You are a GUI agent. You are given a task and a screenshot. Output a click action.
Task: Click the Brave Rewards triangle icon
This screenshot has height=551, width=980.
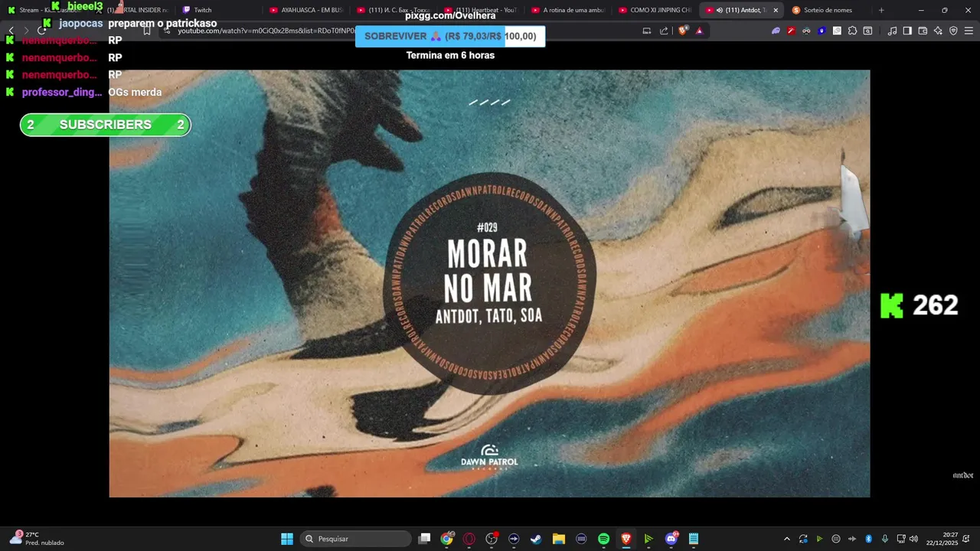coord(699,31)
